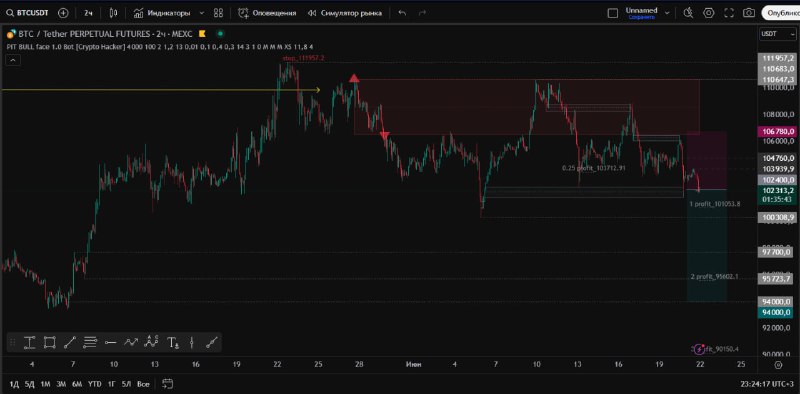Click the 106780,0 magenta price label
Screen dimensions: 800x394
click(778, 132)
